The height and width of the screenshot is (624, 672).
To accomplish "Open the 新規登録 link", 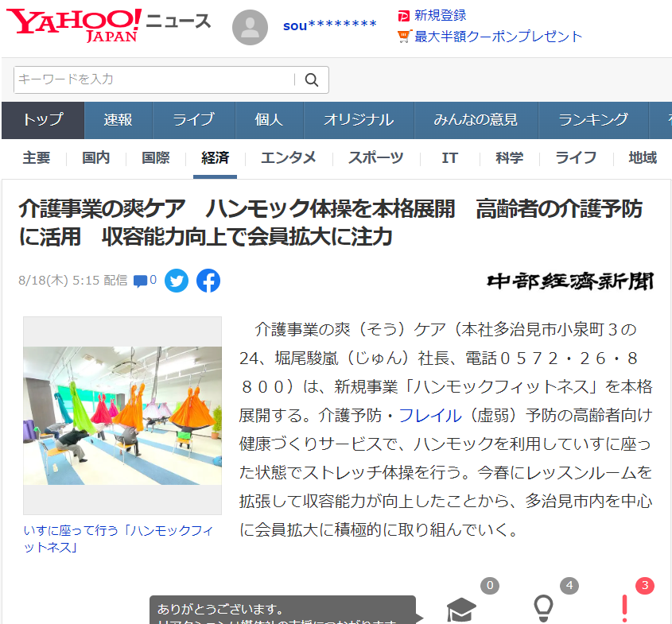I will click(440, 15).
